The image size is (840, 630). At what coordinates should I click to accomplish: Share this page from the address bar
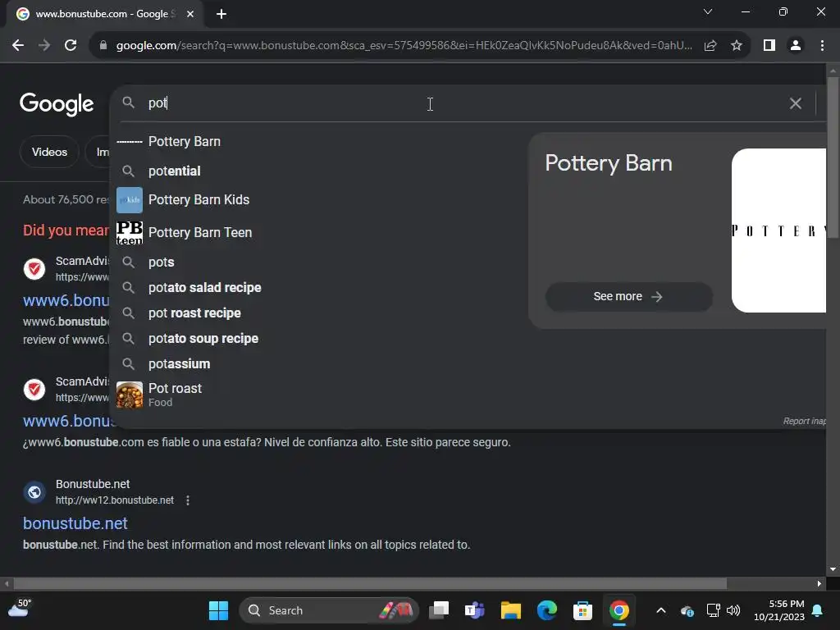[710, 46]
